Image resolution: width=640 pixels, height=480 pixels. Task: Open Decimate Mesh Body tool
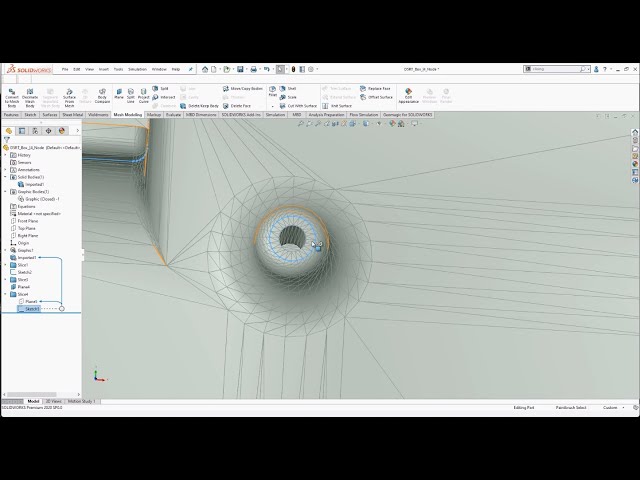pos(30,98)
